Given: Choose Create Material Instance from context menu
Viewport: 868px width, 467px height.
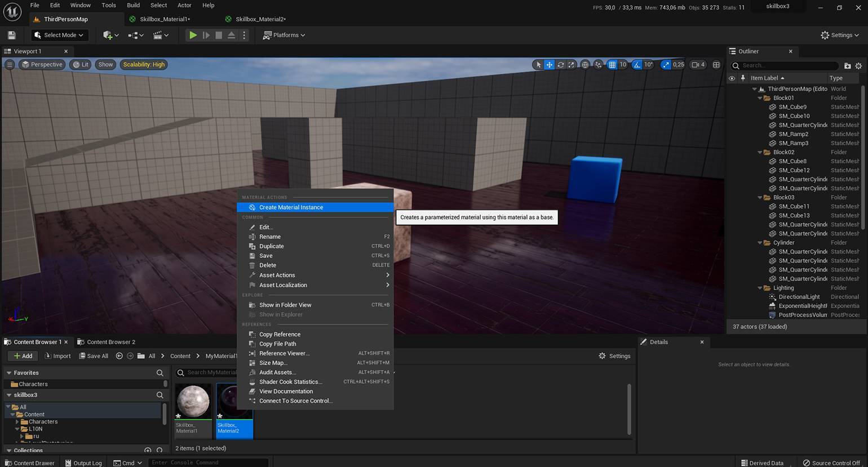Looking at the screenshot, I should pyautogui.click(x=291, y=207).
